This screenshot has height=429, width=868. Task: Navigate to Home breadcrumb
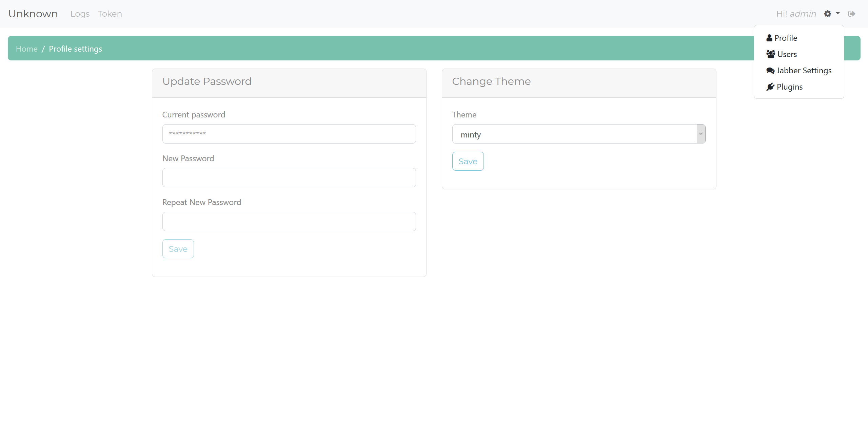coord(27,49)
